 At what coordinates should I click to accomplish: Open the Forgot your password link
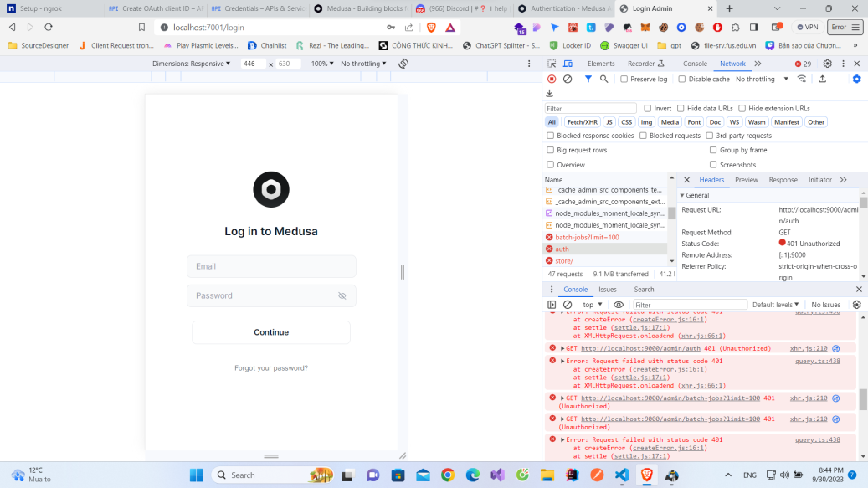point(270,367)
